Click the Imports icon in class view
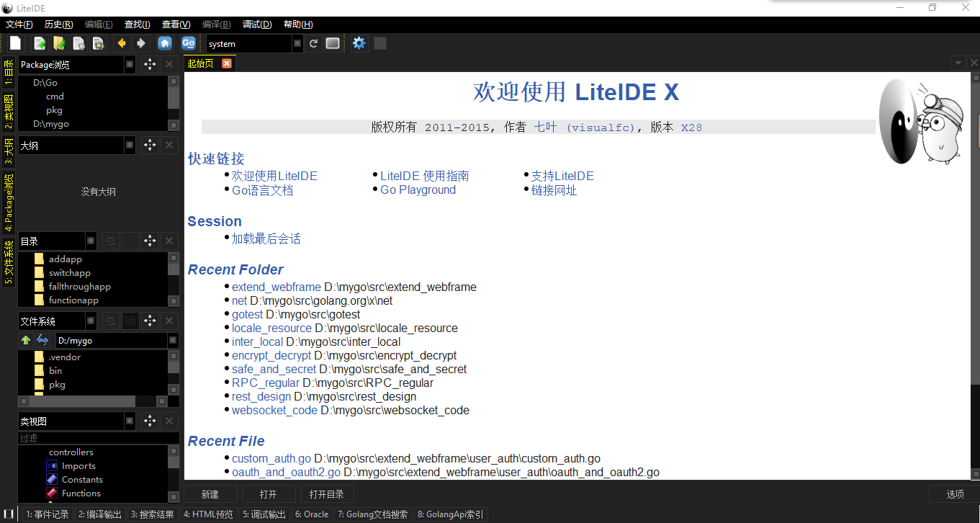Viewport: 980px width, 523px height. click(x=52, y=466)
